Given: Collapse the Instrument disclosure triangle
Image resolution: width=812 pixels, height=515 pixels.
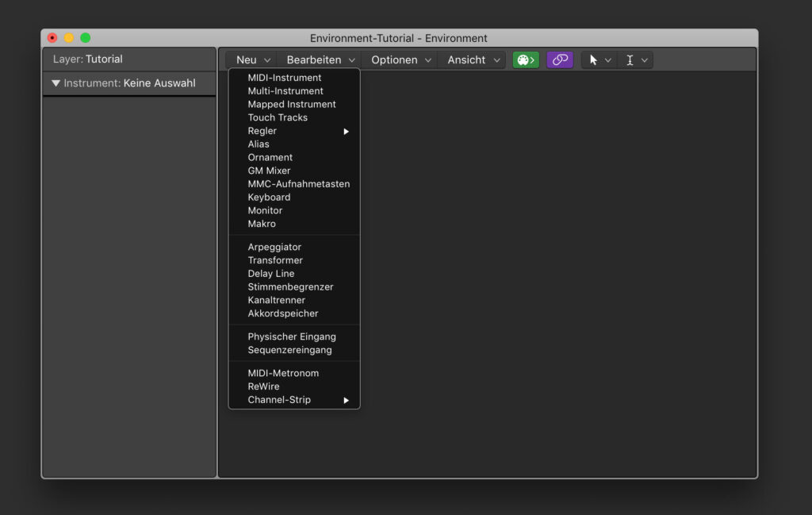Looking at the screenshot, I should 56,83.
